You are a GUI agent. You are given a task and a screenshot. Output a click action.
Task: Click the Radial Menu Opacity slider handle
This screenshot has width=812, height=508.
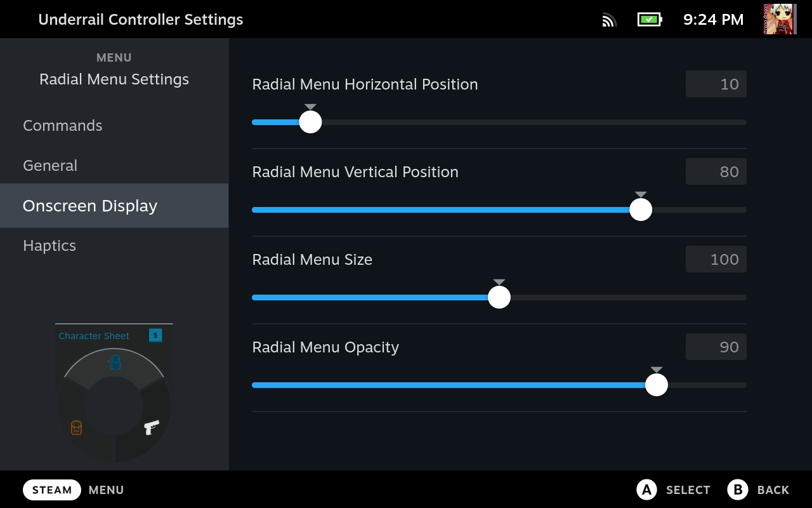point(657,385)
